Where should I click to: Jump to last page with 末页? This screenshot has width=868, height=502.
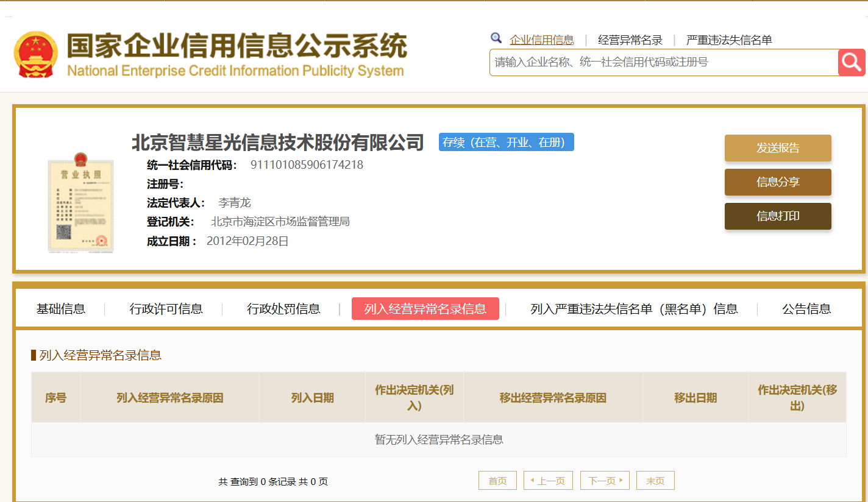[655, 481]
